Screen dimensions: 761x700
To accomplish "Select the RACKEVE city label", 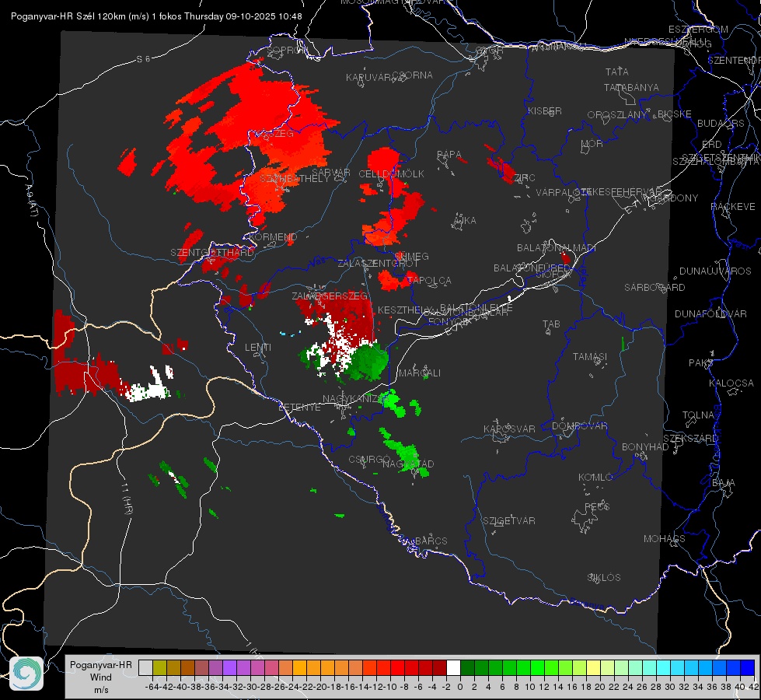I will pyautogui.click(x=733, y=207).
